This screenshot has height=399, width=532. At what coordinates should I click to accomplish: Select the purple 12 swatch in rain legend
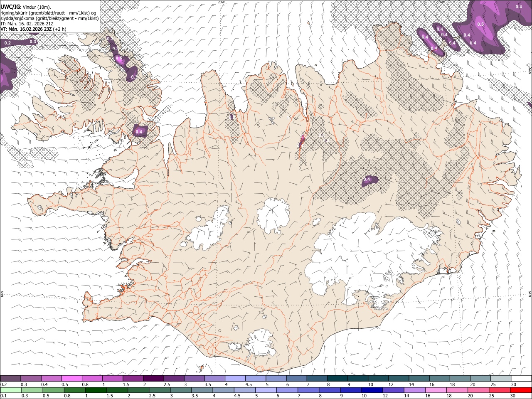click(393, 390)
